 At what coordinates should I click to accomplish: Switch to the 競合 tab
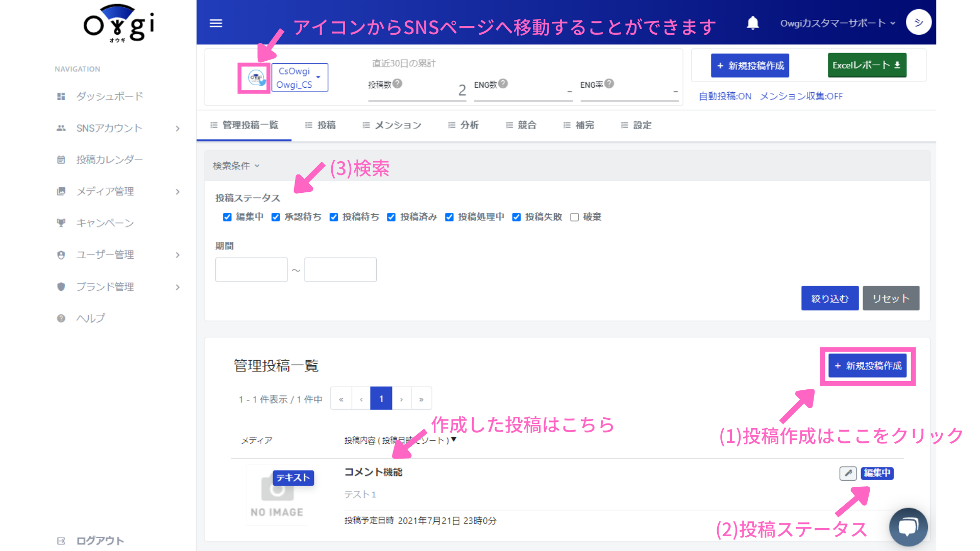click(521, 126)
